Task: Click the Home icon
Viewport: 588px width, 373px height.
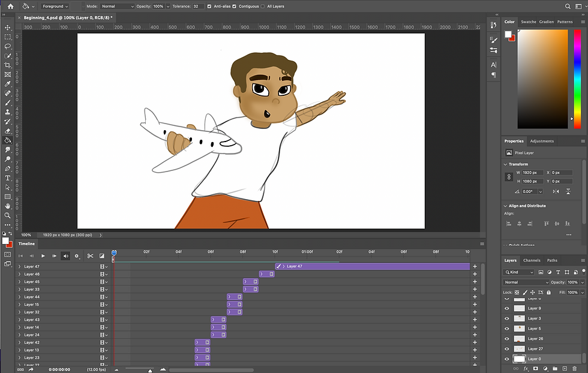Action: coord(11,7)
